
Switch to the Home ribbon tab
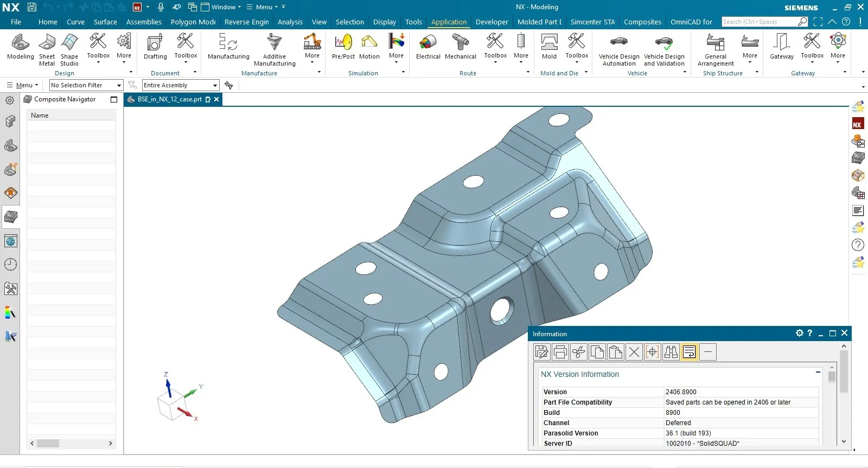click(x=48, y=22)
